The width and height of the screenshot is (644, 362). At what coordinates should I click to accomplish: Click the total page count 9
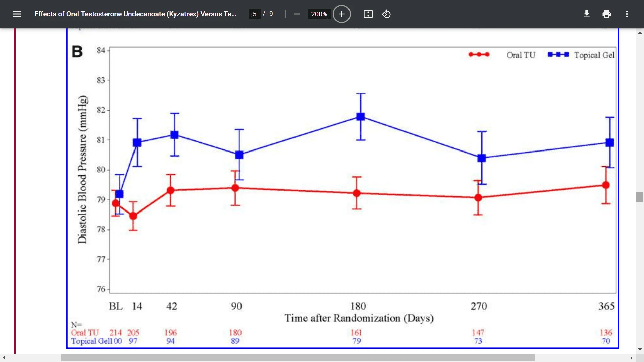tap(271, 14)
